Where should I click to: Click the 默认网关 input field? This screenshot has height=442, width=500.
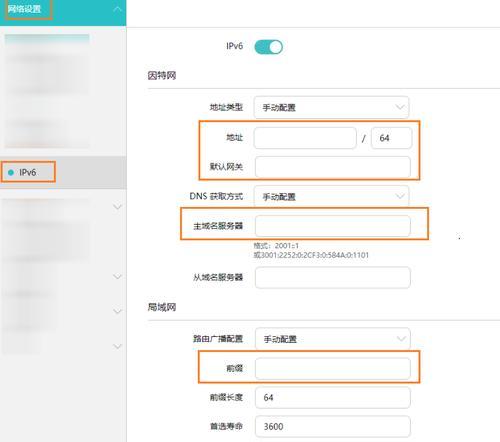[333, 167]
